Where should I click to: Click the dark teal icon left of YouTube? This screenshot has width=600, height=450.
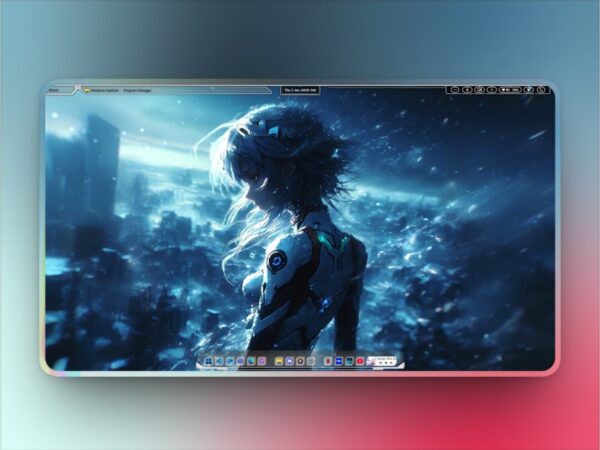click(x=348, y=361)
